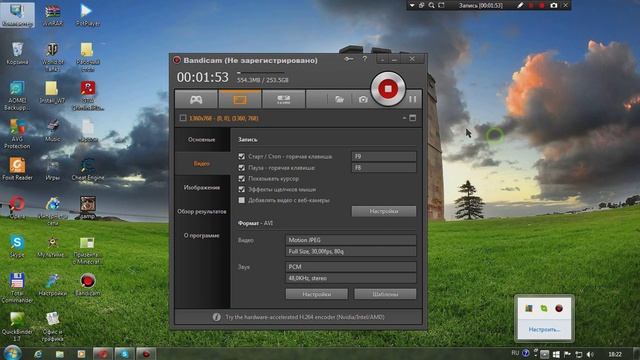Open Internet Explorer from the taskbar

pyautogui.click(x=38, y=354)
